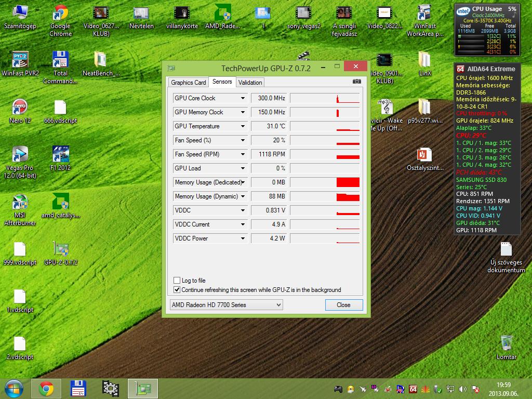Expand Memory Usage (Dedicated) dropdown
The image size is (532, 399).
(243, 182)
